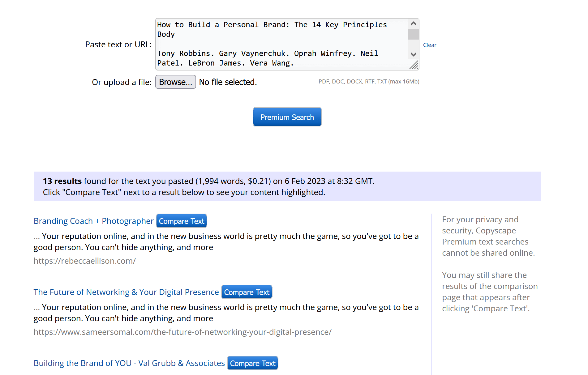Select the sameersomal.com URL text
The image size is (588, 375).
182,332
